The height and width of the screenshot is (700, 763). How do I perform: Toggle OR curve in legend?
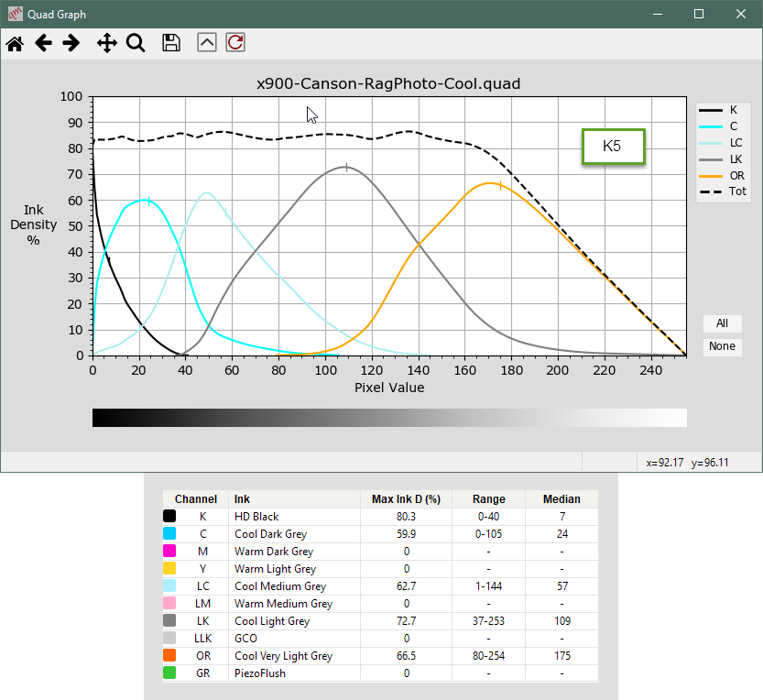click(722, 176)
